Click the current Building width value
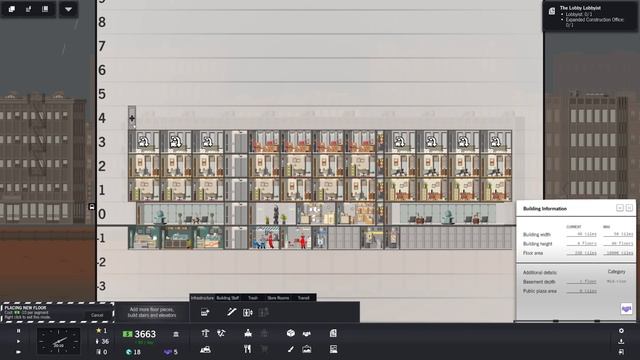 coord(582,234)
